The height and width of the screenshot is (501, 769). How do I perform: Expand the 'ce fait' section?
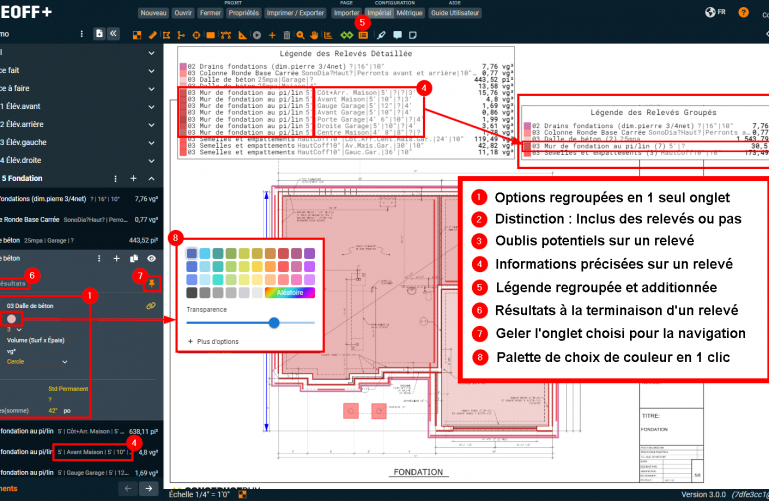click(152, 71)
